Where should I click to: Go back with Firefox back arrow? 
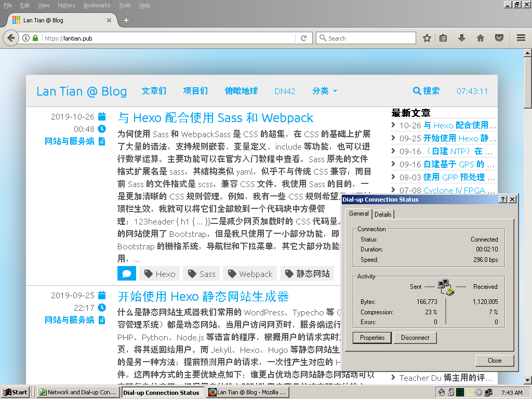coord(11,38)
